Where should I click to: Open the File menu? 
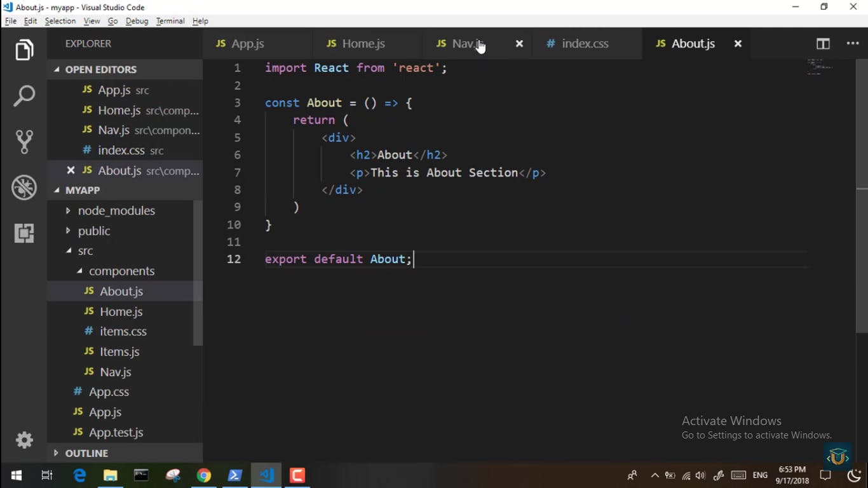pos(11,21)
